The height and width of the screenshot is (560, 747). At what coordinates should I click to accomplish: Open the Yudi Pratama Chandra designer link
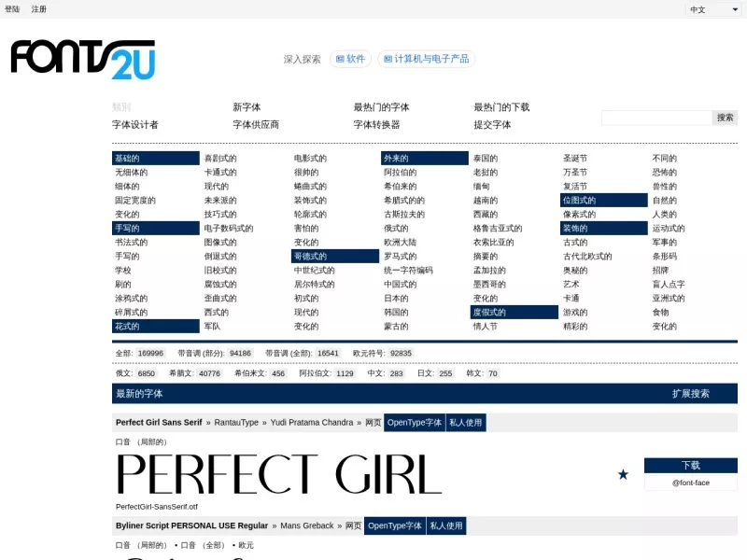[312, 423]
